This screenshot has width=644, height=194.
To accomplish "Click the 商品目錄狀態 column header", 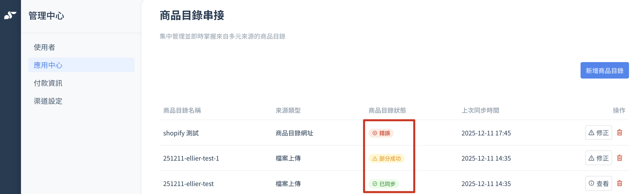I will coord(387,110).
